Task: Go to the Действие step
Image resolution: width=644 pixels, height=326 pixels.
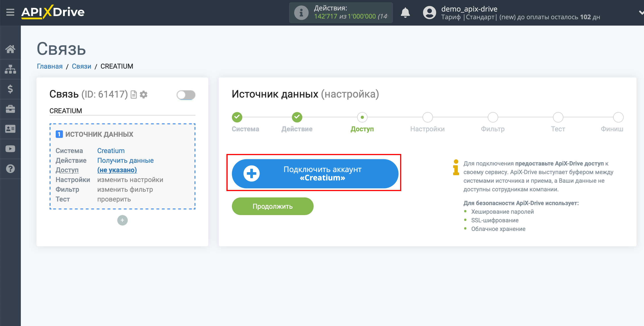Action: [x=297, y=117]
